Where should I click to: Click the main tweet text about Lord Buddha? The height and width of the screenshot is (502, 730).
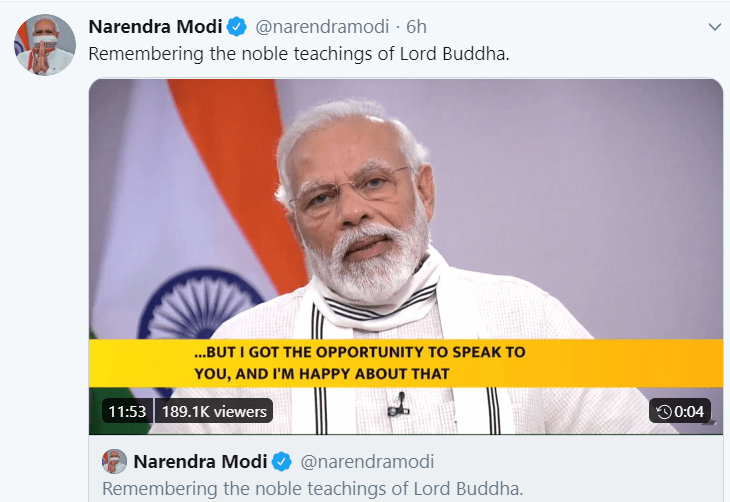299,53
